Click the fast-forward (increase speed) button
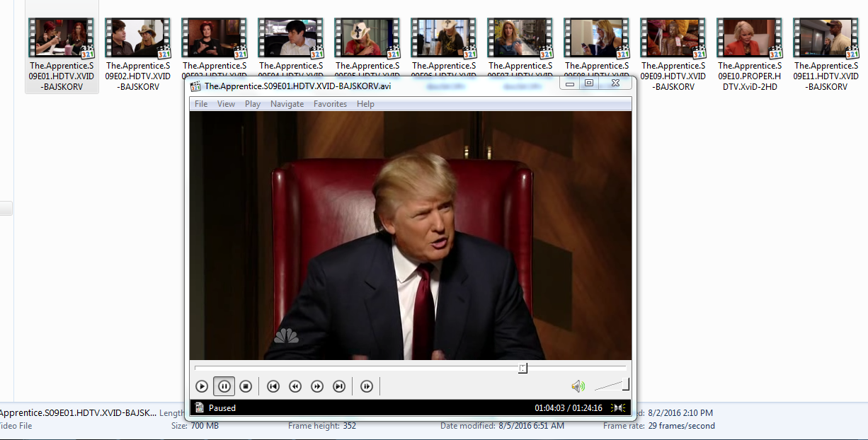 tap(317, 386)
